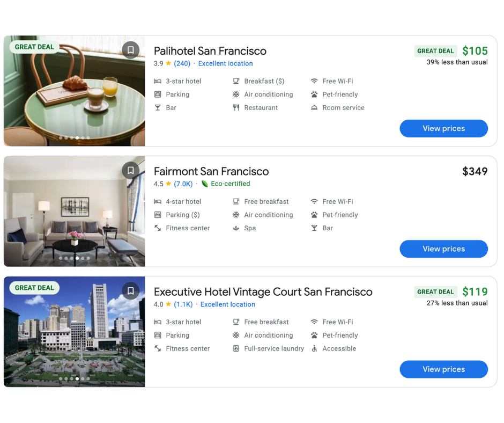Click Palihotel's Restaurant fork icon
504x423 pixels.
(x=236, y=107)
